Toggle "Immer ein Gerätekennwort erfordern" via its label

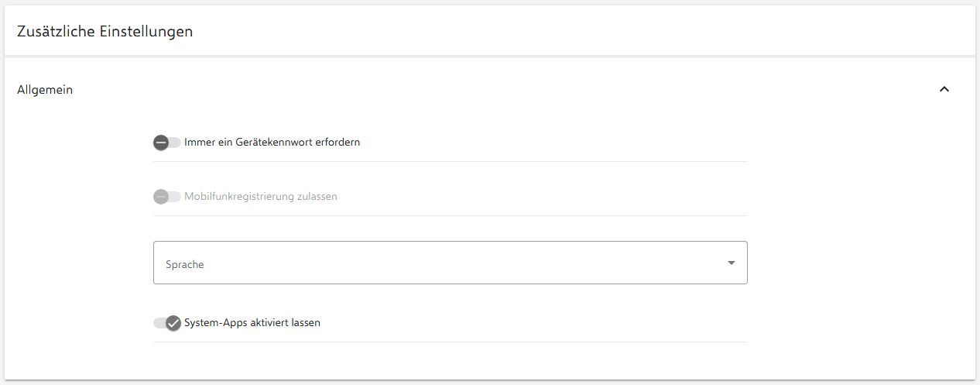[272, 143]
